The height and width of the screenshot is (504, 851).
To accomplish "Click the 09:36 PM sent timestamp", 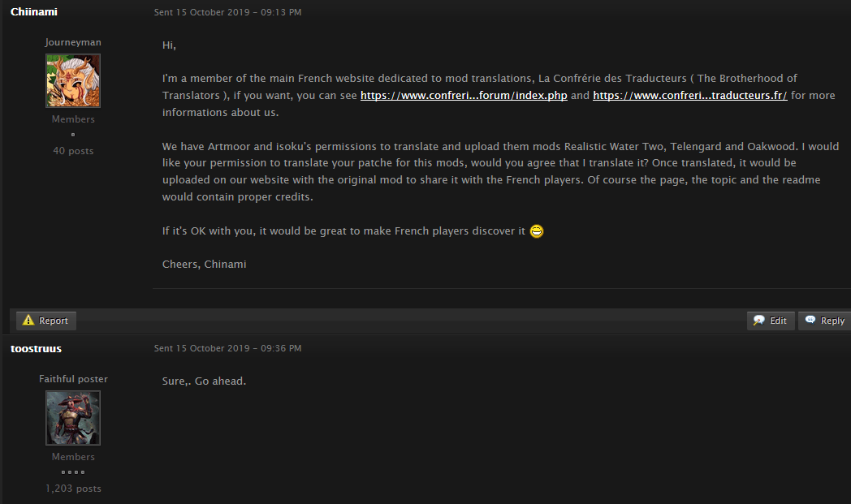I will 227,348.
